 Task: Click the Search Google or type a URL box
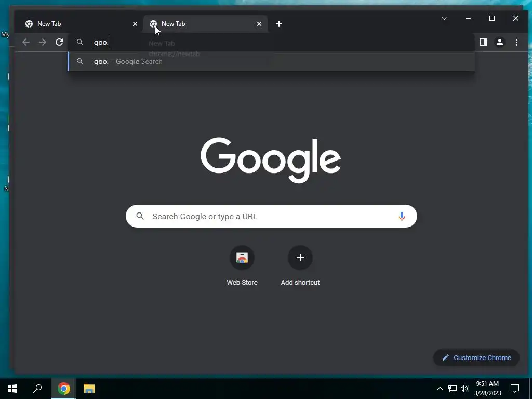coord(271,216)
